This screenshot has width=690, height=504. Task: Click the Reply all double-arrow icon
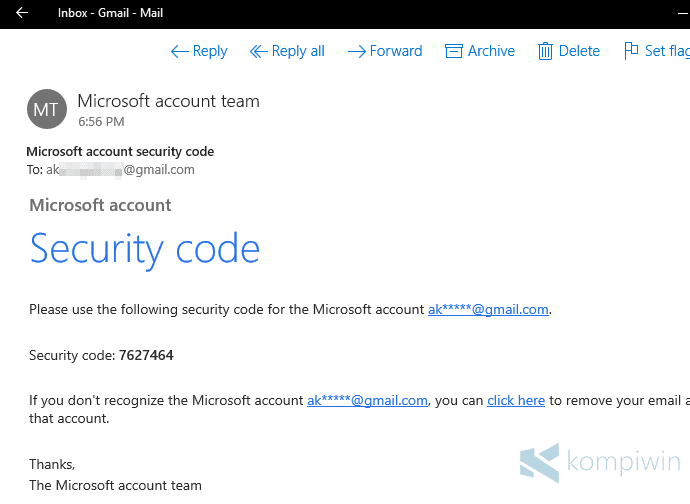pyautogui.click(x=258, y=51)
